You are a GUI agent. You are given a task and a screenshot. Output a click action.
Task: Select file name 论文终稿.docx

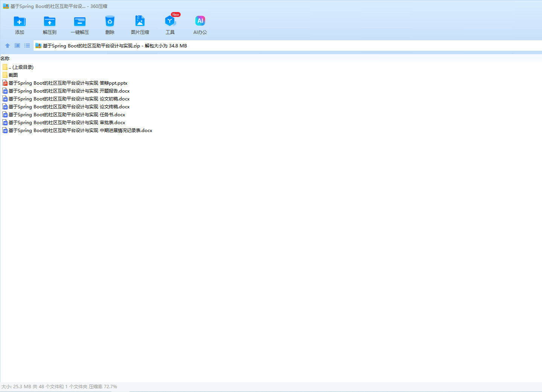tap(69, 106)
